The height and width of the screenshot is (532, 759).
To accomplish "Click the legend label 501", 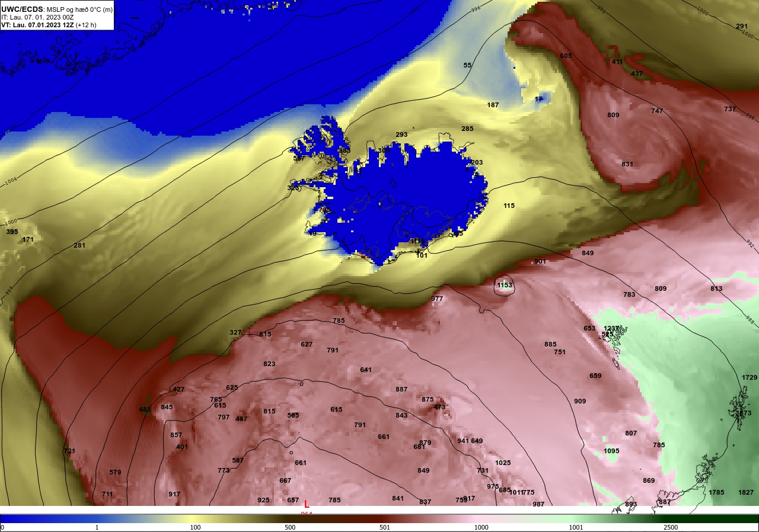I will 384,527.
